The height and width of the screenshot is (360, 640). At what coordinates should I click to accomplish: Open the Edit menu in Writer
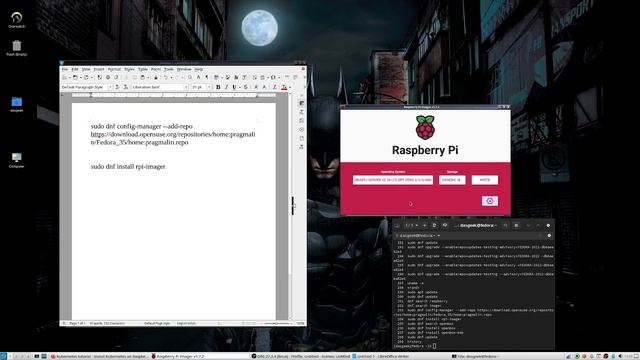(x=75, y=69)
